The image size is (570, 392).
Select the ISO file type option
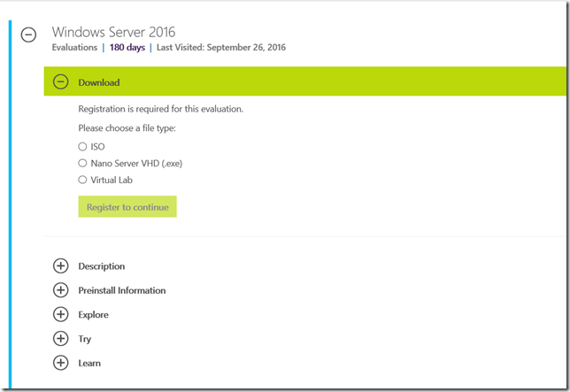click(x=83, y=147)
